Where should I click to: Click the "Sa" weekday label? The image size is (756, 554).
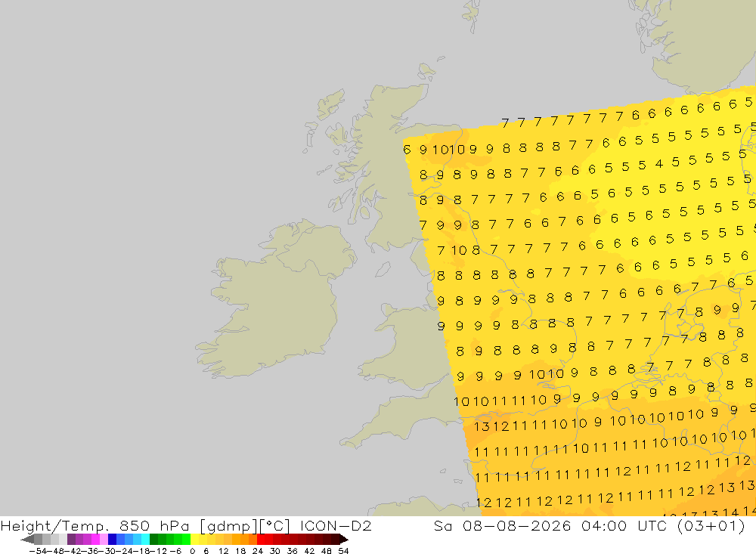click(443, 525)
